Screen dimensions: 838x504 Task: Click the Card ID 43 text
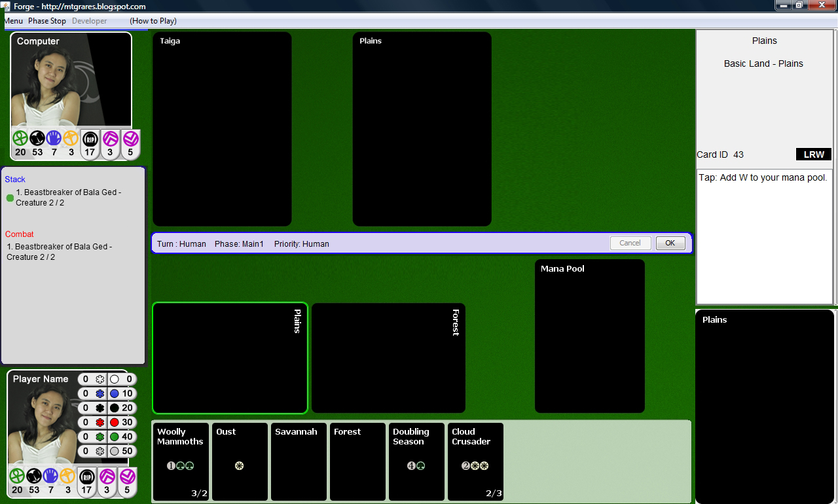click(720, 155)
